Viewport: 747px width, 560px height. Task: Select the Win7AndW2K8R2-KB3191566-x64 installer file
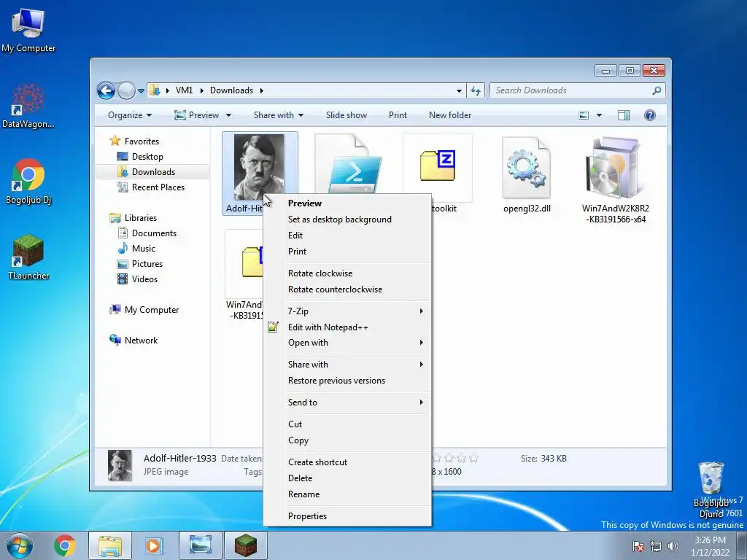tap(615, 180)
